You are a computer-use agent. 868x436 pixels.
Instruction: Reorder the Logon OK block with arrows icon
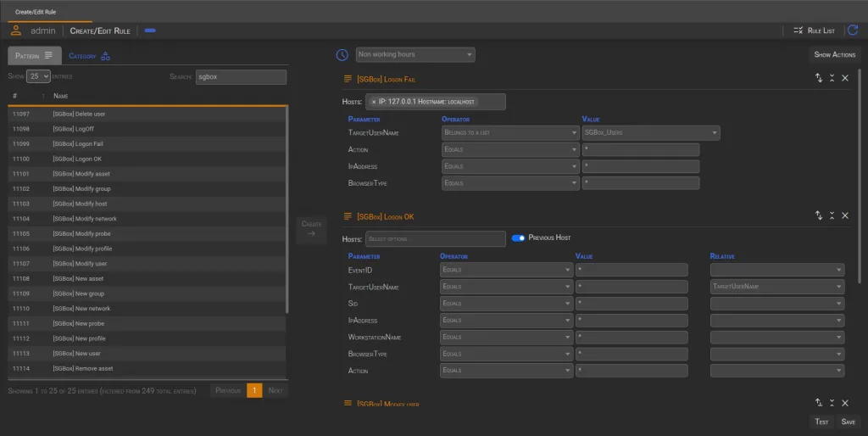click(819, 215)
